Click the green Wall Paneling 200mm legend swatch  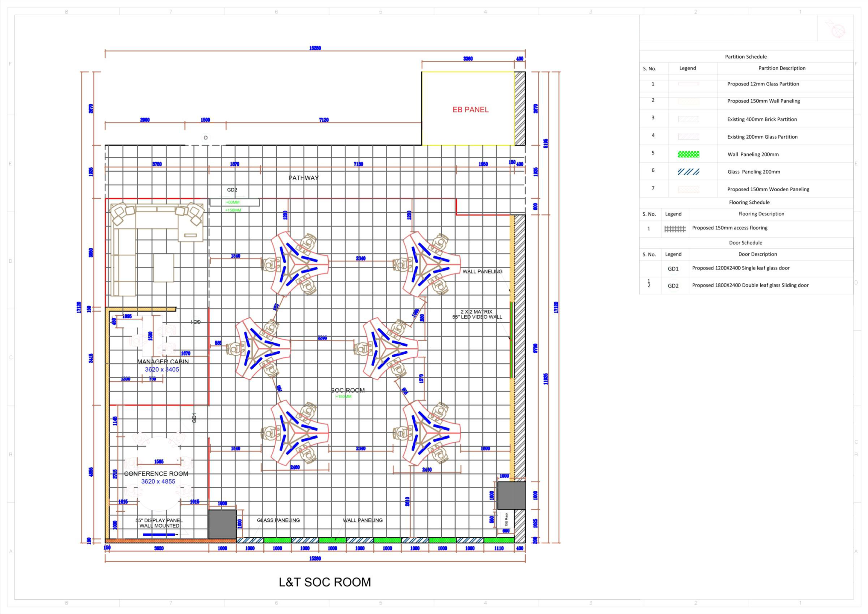click(688, 154)
